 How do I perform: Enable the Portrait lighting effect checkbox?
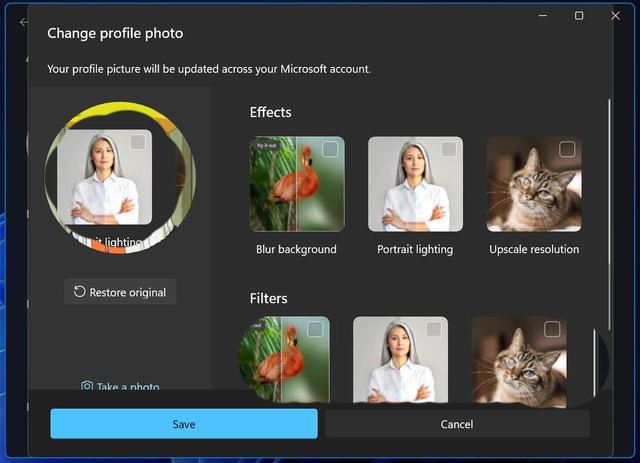[448, 150]
